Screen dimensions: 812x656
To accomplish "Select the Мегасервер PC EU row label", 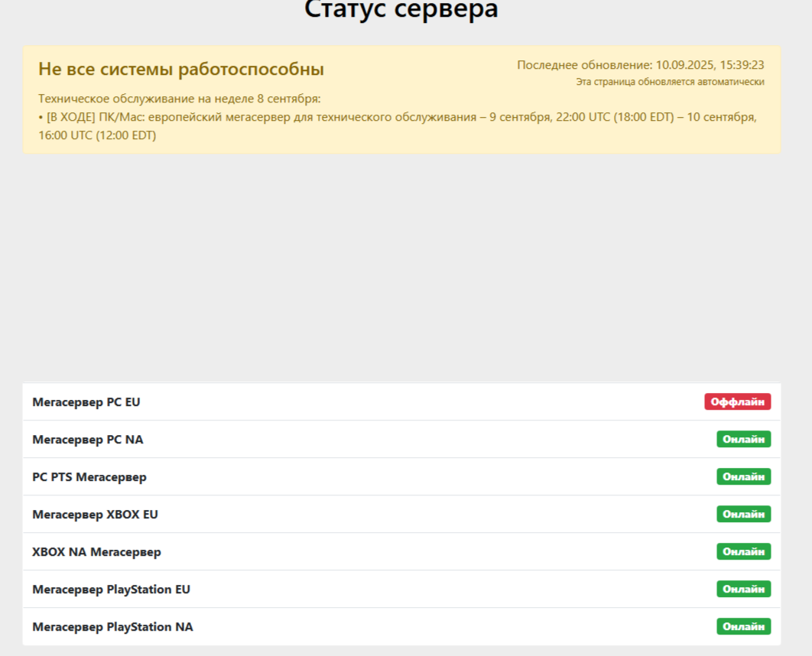I will 86,402.
